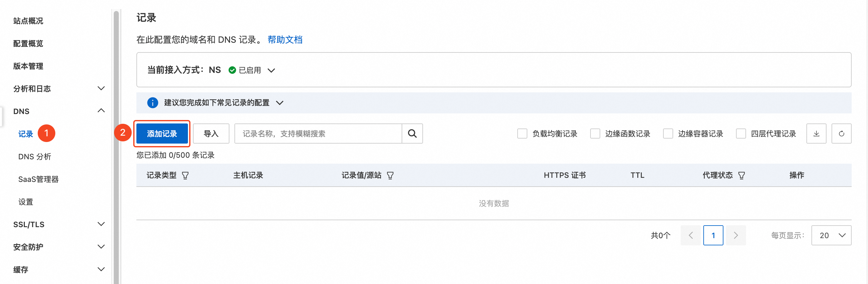This screenshot has height=284, width=868.
Task: Expand the 建议您完成如下常见记录的配置 tips
Action: (280, 103)
